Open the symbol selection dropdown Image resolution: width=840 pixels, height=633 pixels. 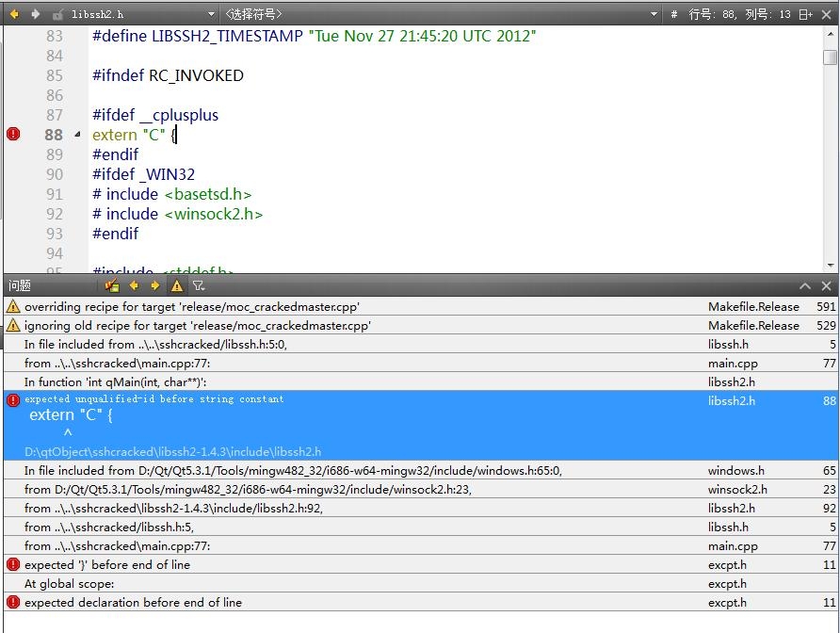pyautogui.click(x=654, y=14)
